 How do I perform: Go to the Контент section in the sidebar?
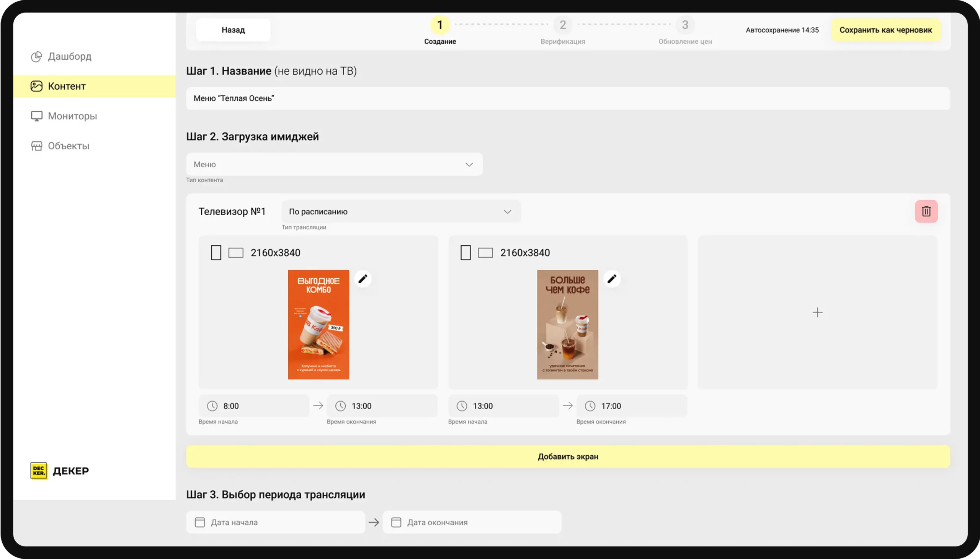[x=67, y=87]
